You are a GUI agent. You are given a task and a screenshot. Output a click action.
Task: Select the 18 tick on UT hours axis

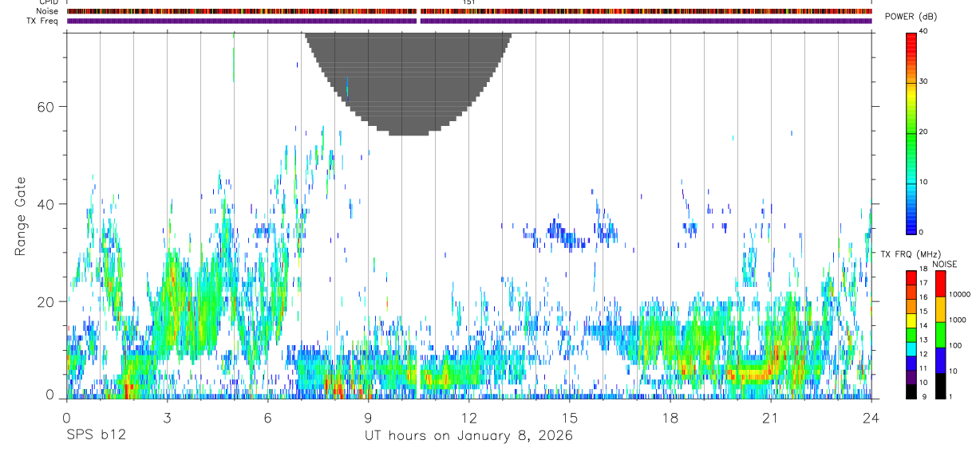tap(670, 418)
